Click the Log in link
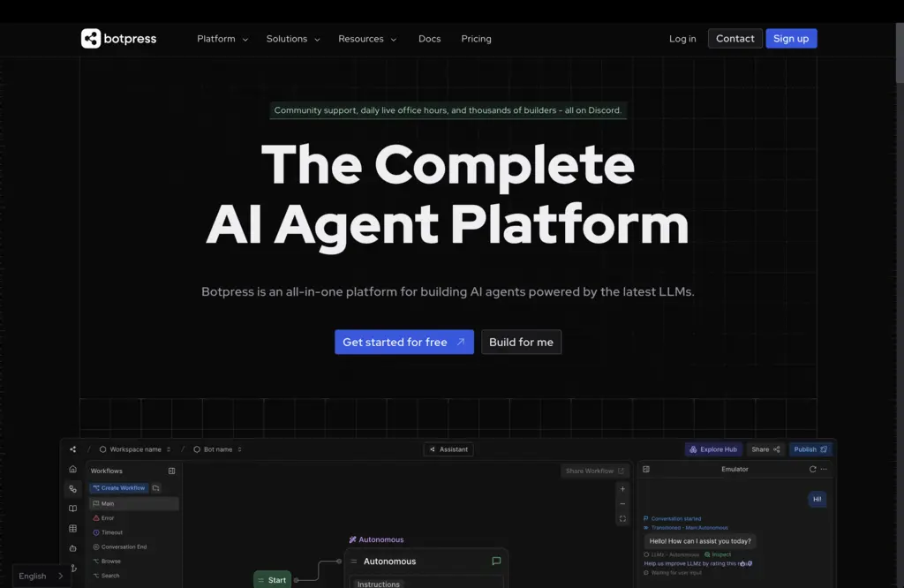The width and height of the screenshot is (904, 588). (682, 39)
